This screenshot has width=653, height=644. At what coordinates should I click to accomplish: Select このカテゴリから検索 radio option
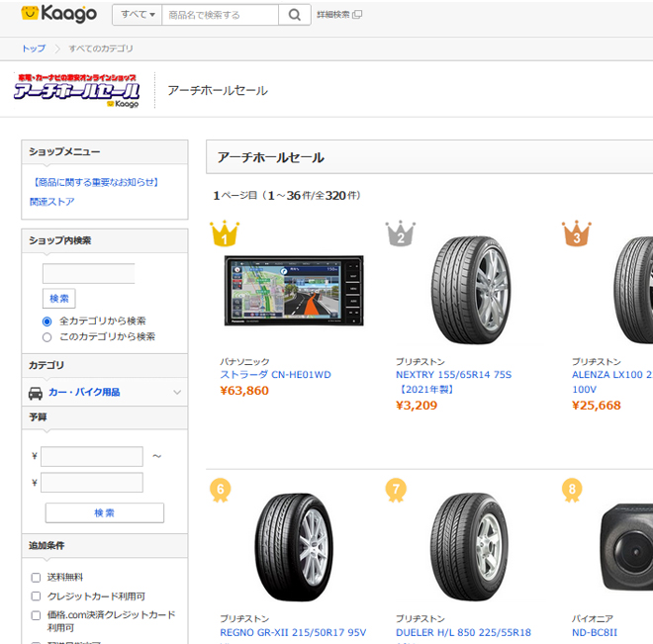click(x=47, y=337)
